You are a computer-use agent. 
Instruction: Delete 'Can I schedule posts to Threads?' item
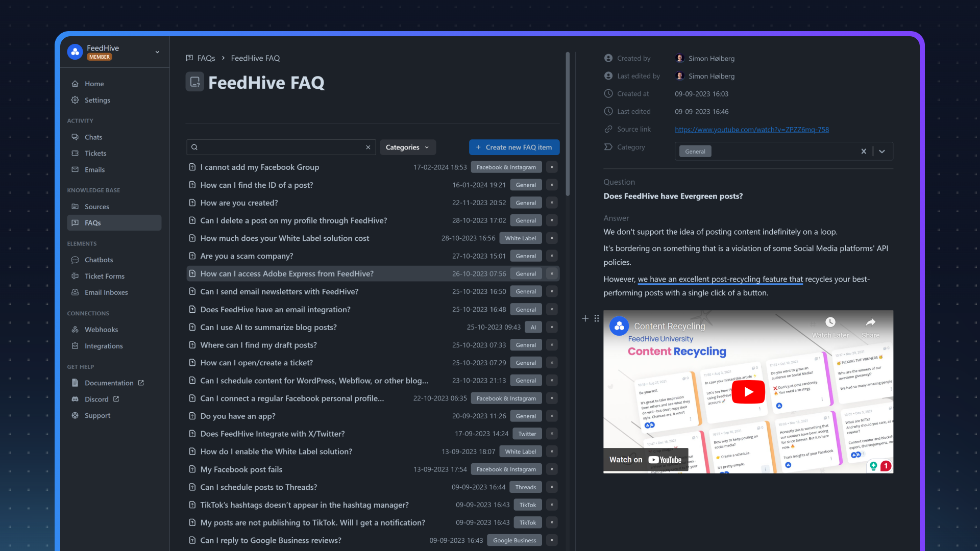pyautogui.click(x=552, y=487)
